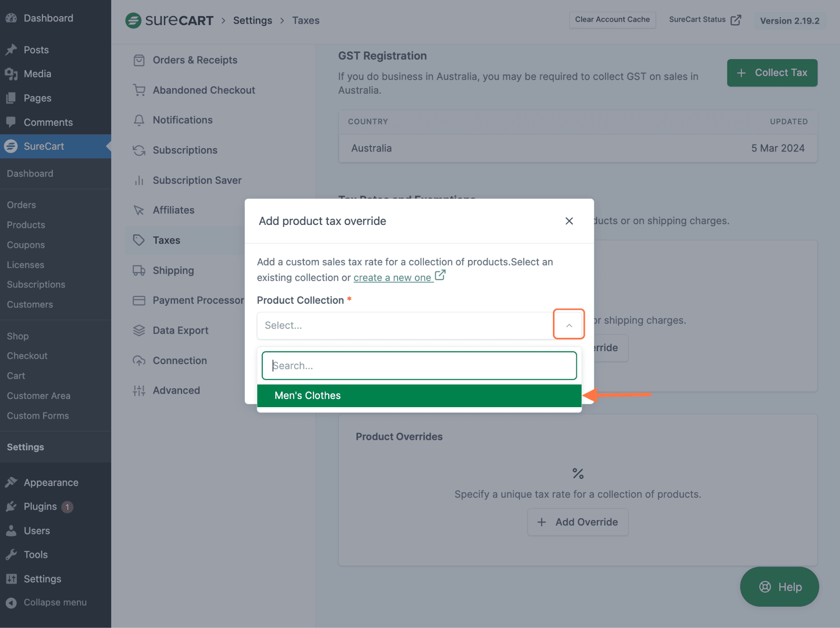Click the green Collect Tax button
Image resolution: width=840 pixels, height=628 pixels.
pos(772,73)
